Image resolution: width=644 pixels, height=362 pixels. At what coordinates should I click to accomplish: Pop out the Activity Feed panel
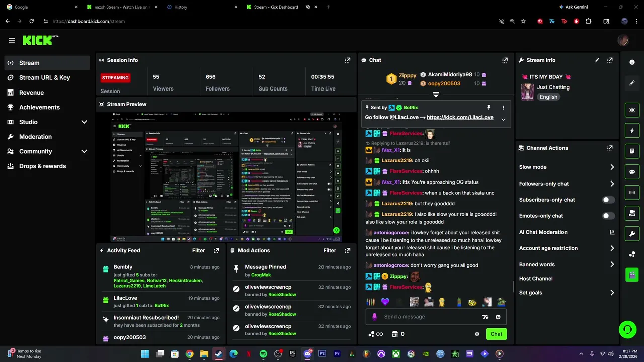[x=216, y=250]
